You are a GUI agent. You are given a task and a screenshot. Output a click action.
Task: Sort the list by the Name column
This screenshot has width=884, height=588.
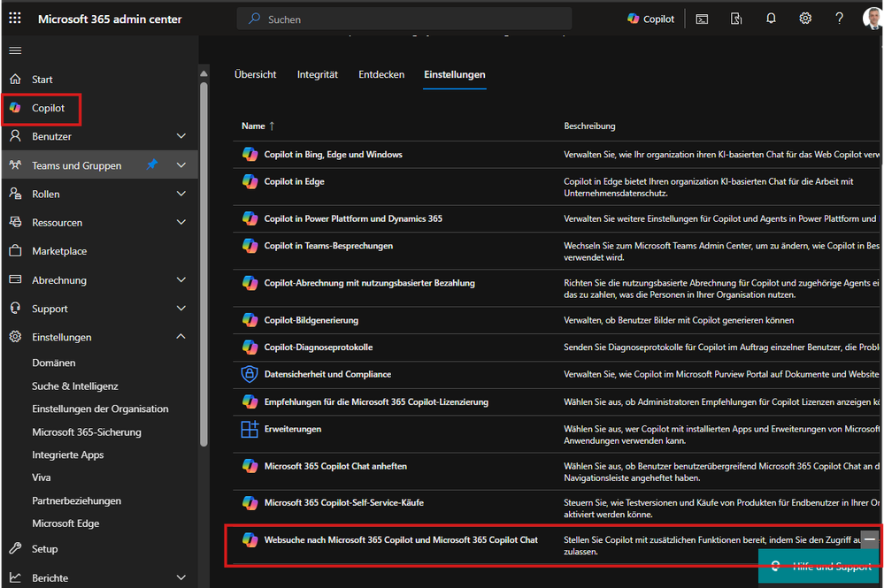tap(258, 126)
